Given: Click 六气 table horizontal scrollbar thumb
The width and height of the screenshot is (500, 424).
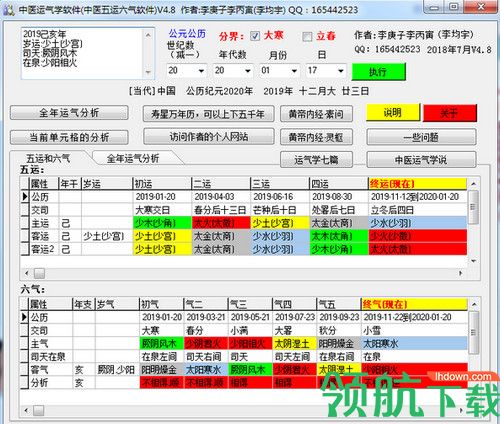Looking at the screenshot, I should tap(39, 410).
